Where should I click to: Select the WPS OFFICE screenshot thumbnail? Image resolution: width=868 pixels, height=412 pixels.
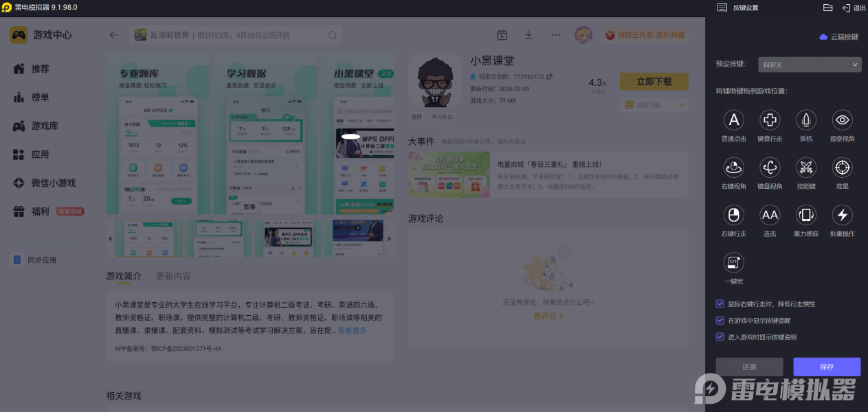[x=289, y=238]
